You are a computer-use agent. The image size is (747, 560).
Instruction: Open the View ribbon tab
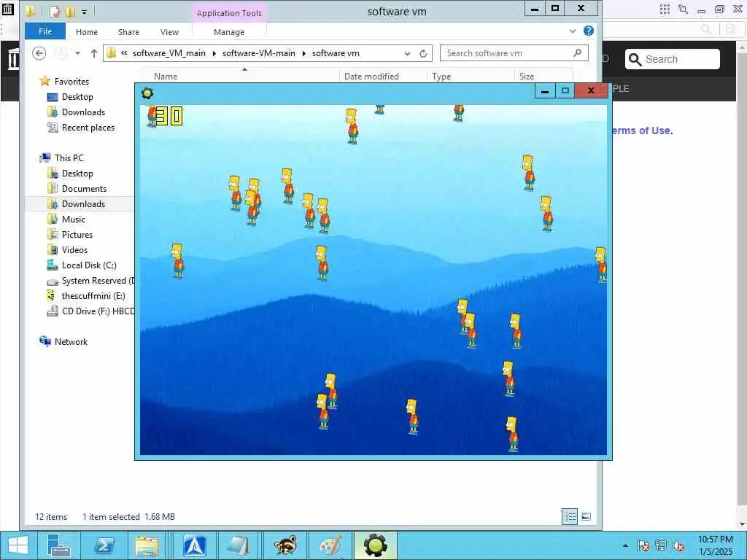[x=169, y=32]
